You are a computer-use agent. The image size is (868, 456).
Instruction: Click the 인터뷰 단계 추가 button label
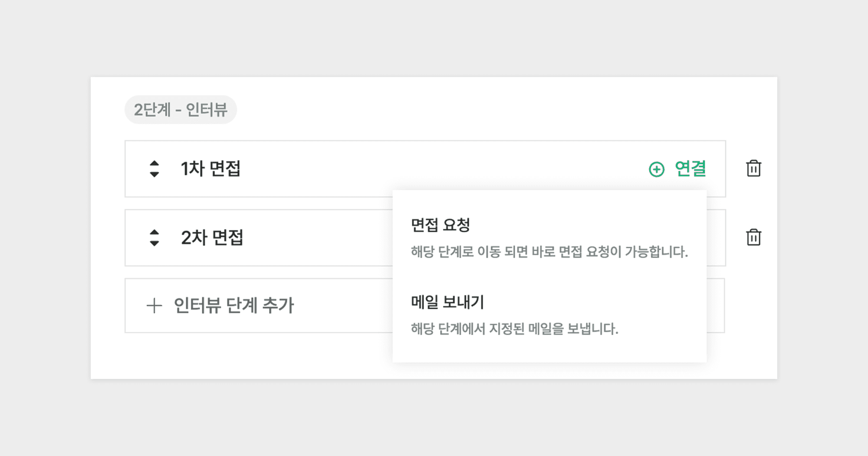coord(233,306)
